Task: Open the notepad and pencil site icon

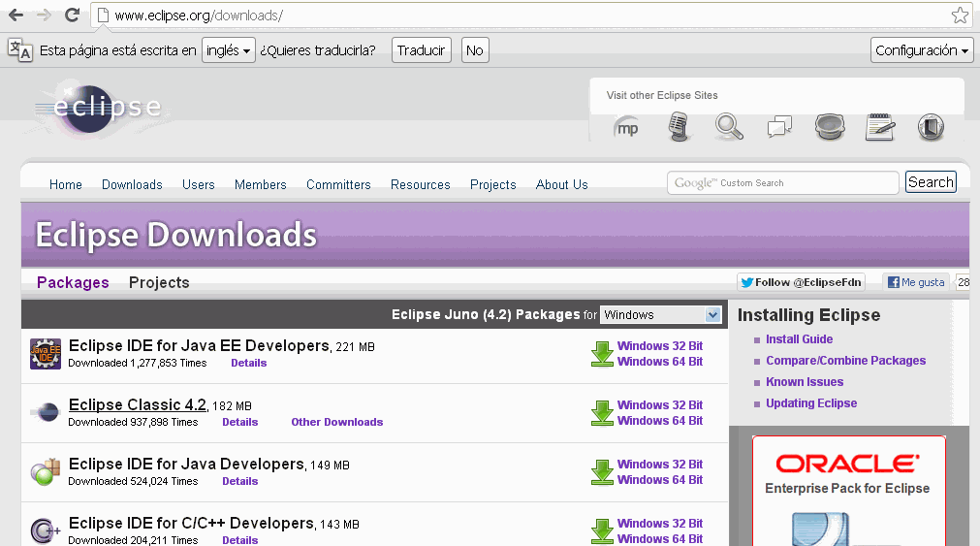Action: pyautogui.click(x=880, y=127)
